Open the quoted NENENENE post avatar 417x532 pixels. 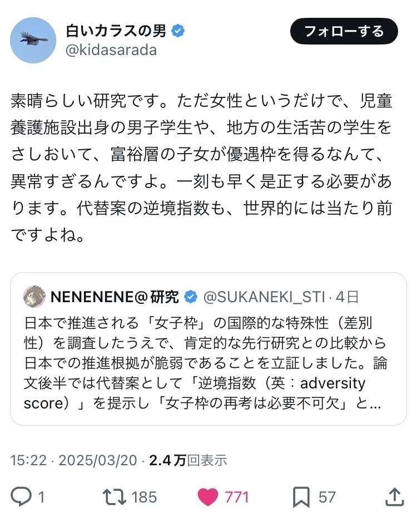(34, 297)
